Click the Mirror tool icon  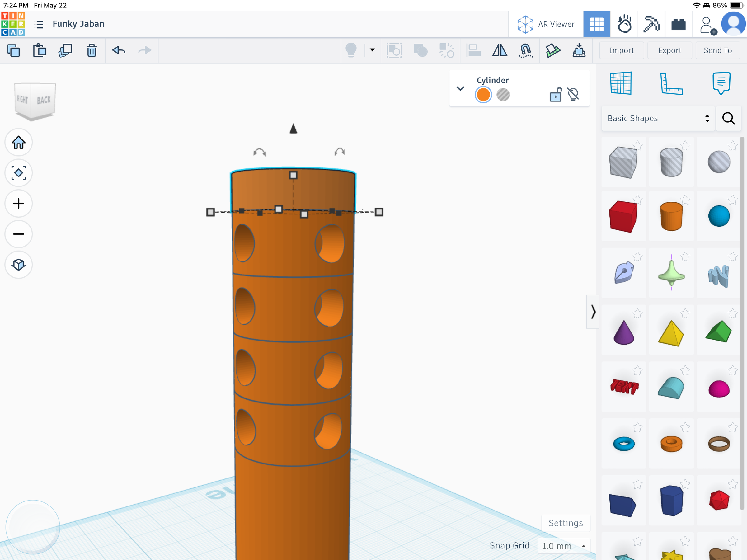(500, 50)
